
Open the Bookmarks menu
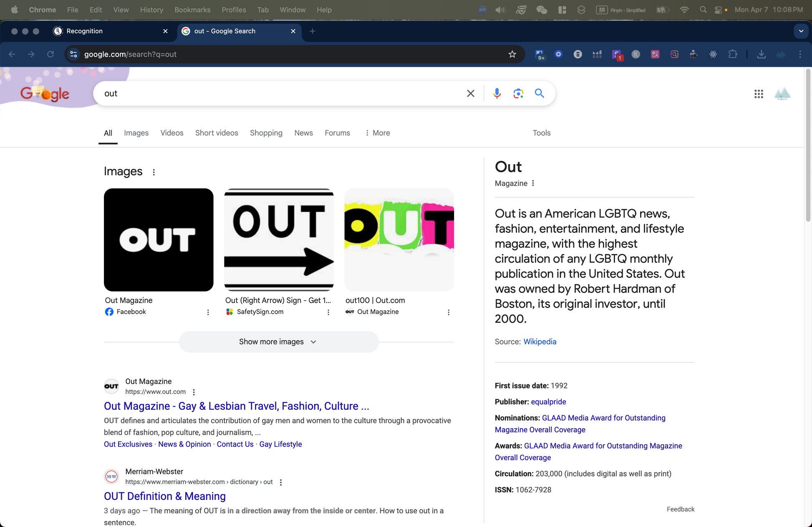pyautogui.click(x=192, y=10)
